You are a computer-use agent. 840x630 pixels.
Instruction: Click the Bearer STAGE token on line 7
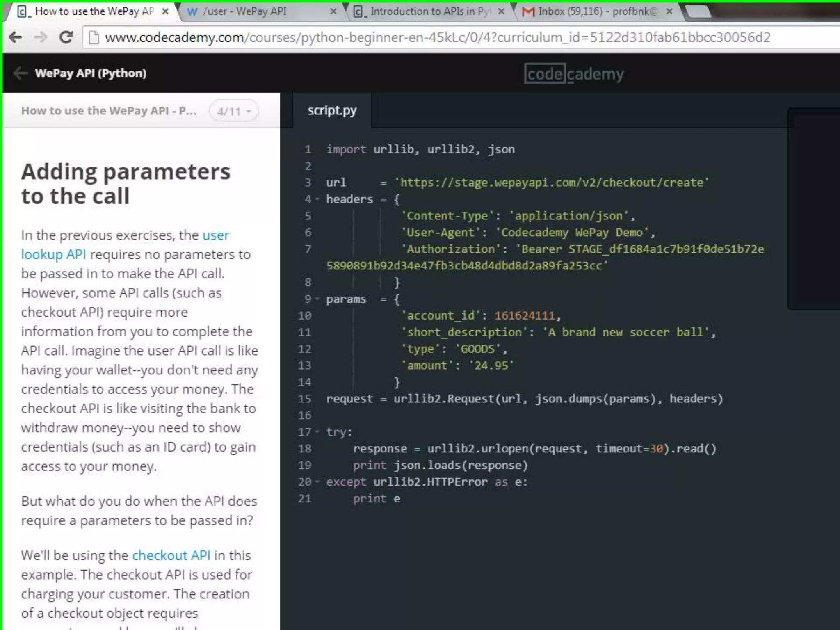point(546,257)
